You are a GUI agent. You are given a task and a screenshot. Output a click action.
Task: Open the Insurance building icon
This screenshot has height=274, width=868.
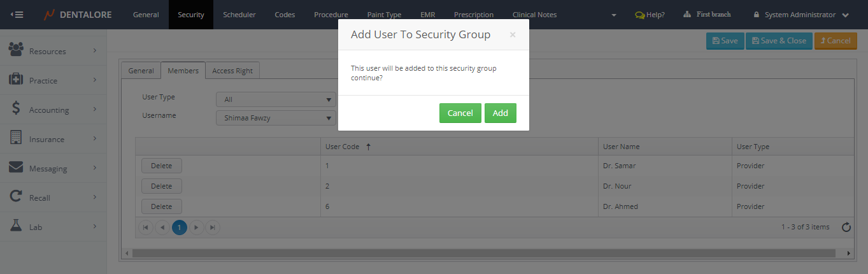[16, 138]
